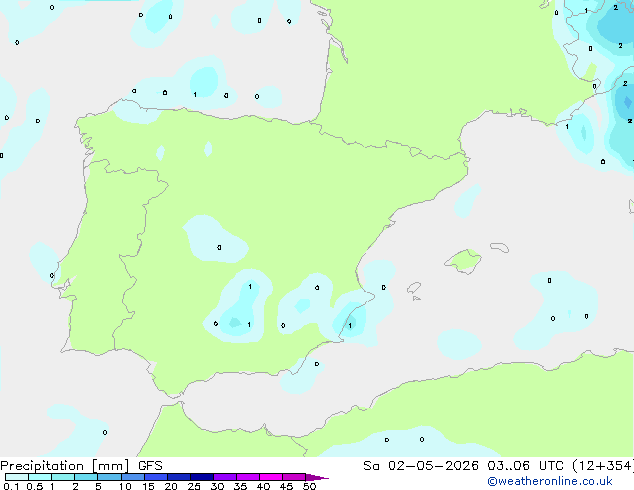Click the 30–35 mm purple legend swatch

point(225,477)
